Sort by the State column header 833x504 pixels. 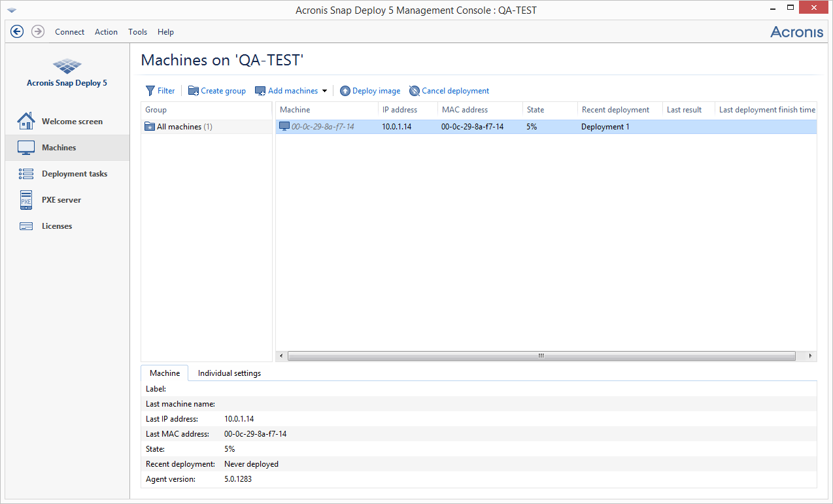coord(535,110)
